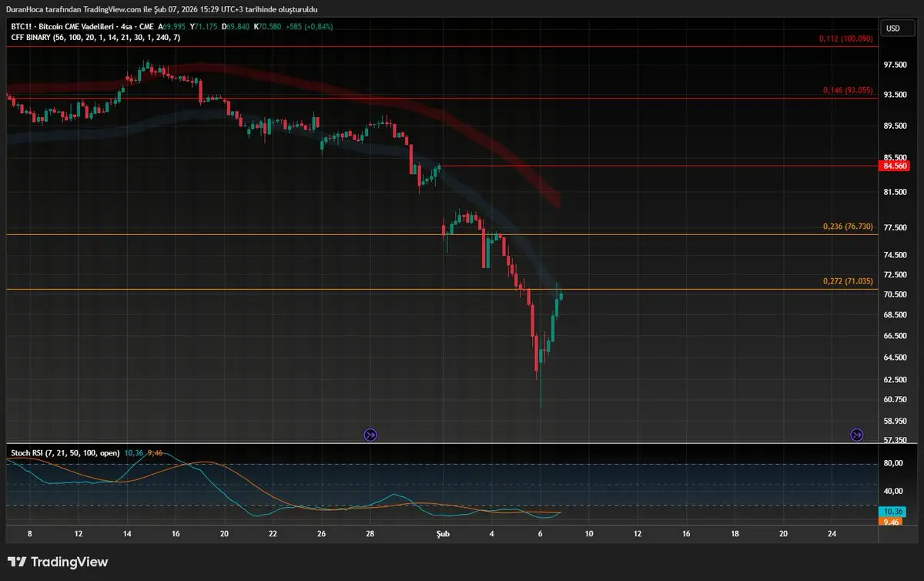Click the DuranHoca snapshot caption at top
Viewport: 924px width, 581px height.
tap(160, 9)
